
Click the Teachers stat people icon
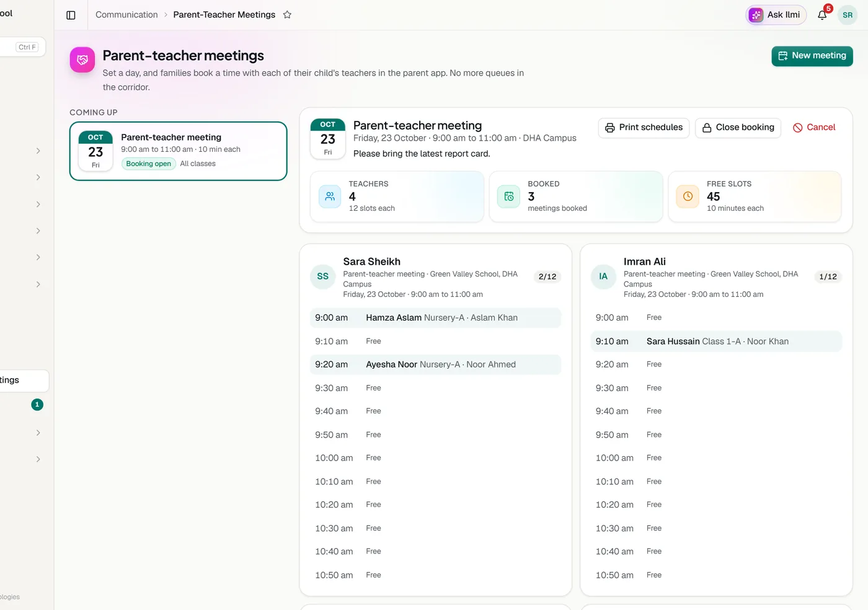(330, 197)
